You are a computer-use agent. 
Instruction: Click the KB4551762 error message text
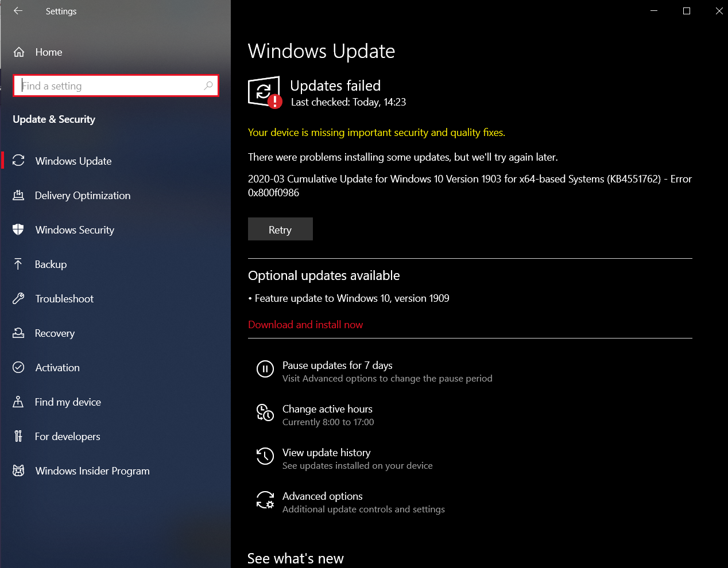[x=470, y=186]
